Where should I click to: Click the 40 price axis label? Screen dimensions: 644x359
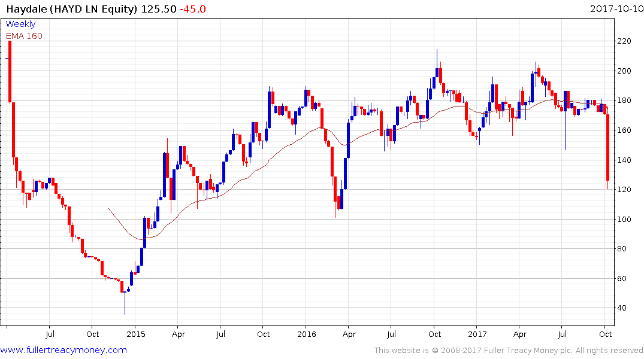(x=622, y=308)
